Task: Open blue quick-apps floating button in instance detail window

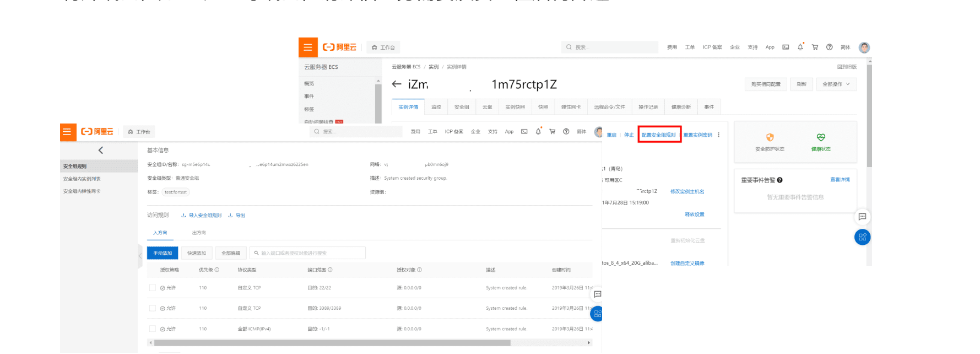Action: (x=862, y=237)
